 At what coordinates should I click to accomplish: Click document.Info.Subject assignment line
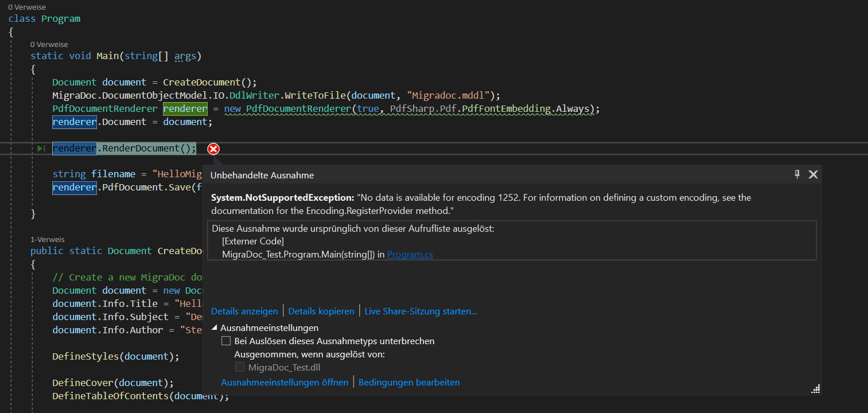click(127, 317)
